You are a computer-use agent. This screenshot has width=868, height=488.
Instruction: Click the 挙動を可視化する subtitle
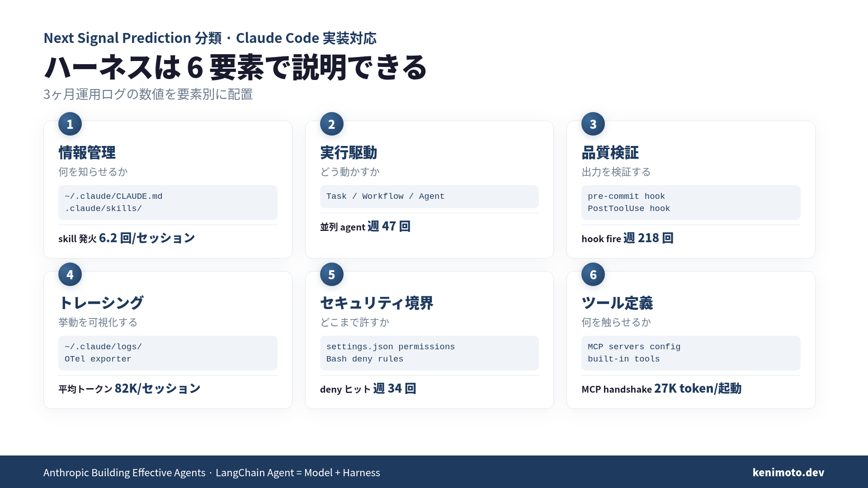pos(98,322)
